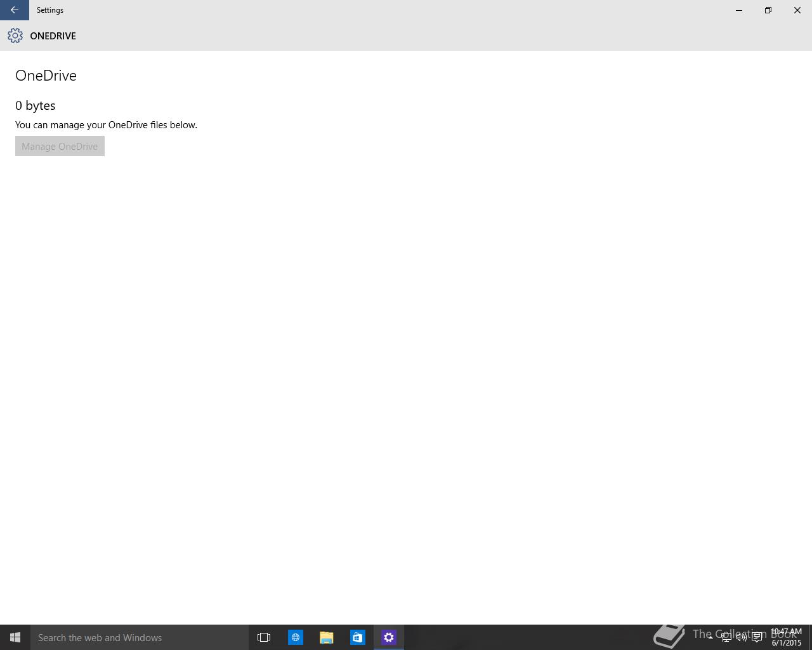Restore down the Settings window
Screen dimensions: 812x650
coord(768,10)
